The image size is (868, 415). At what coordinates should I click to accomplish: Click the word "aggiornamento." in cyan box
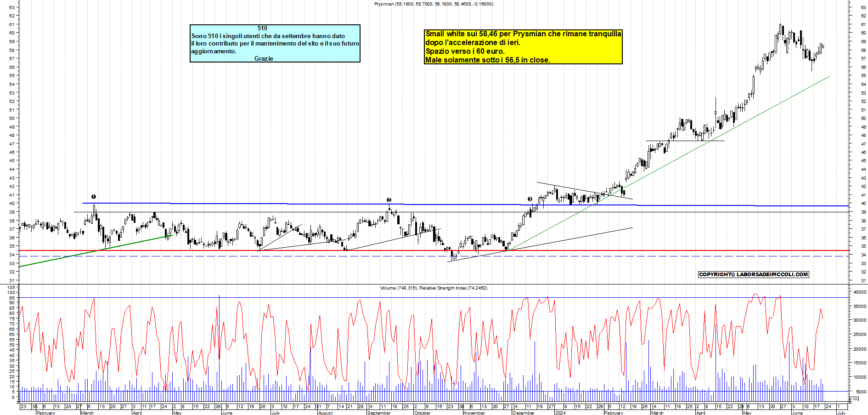tap(214, 51)
